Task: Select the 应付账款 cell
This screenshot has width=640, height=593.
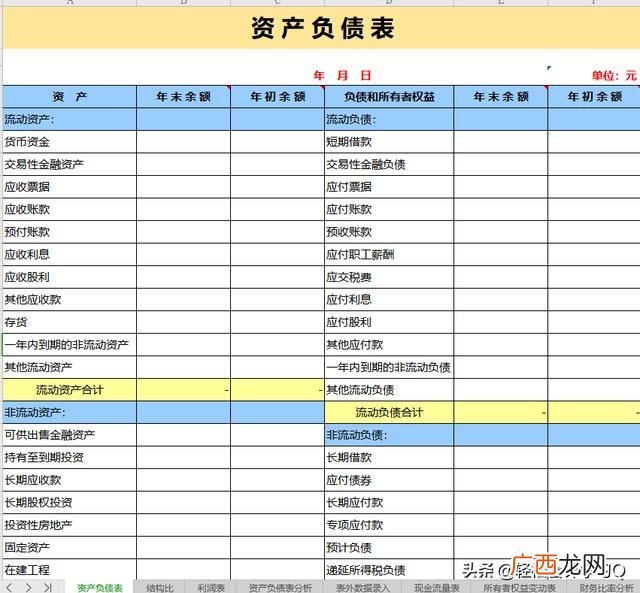Action: pyautogui.click(x=389, y=209)
